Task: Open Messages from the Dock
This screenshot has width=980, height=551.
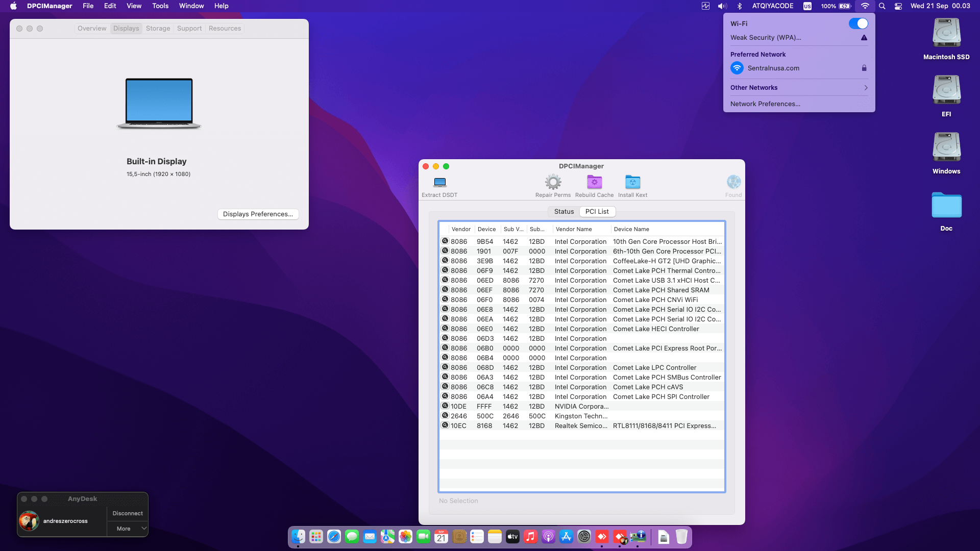Action: tap(352, 537)
